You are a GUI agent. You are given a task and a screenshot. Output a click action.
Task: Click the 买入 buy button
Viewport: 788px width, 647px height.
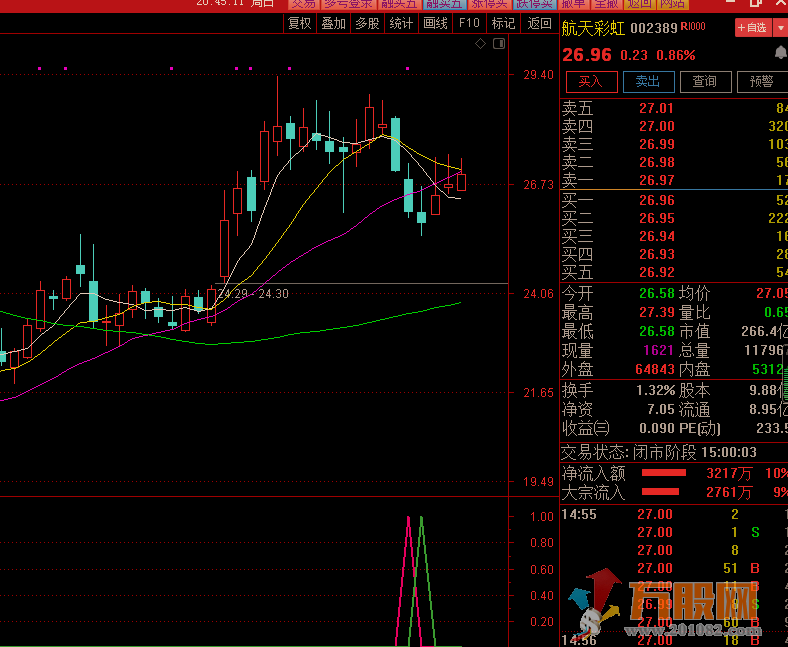(x=592, y=81)
